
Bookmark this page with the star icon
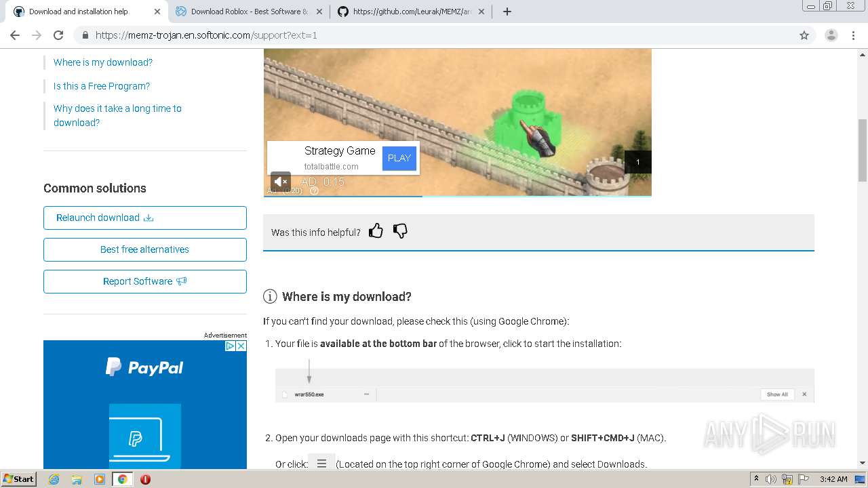(x=804, y=35)
